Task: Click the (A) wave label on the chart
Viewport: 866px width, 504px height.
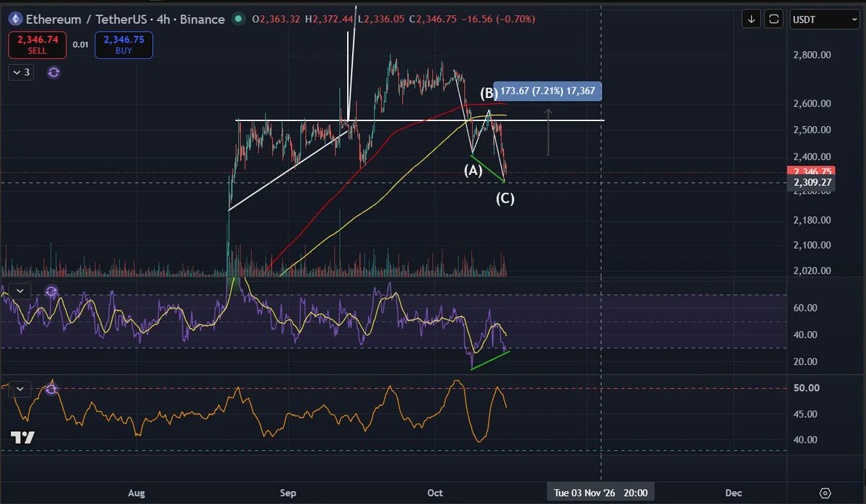Action: (x=473, y=171)
